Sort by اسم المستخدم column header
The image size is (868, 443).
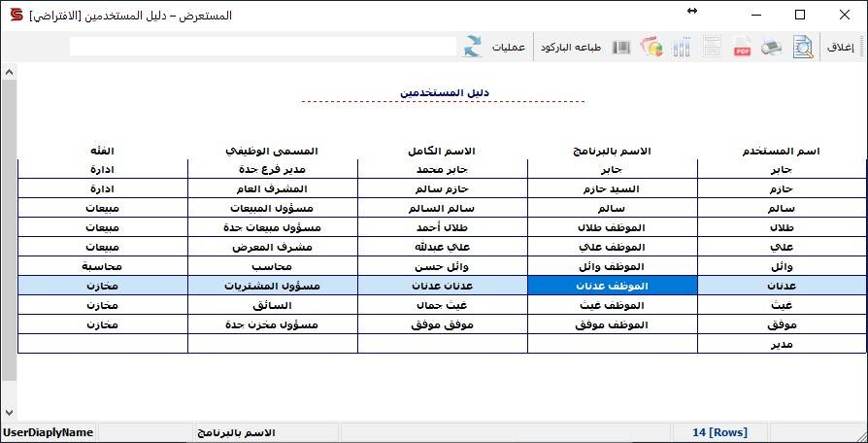[781, 152]
